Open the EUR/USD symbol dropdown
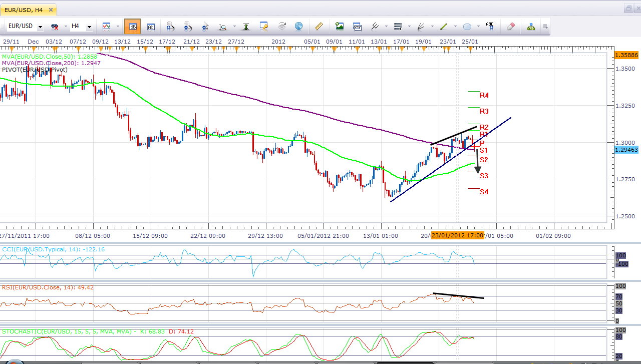 tap(40, 27)
